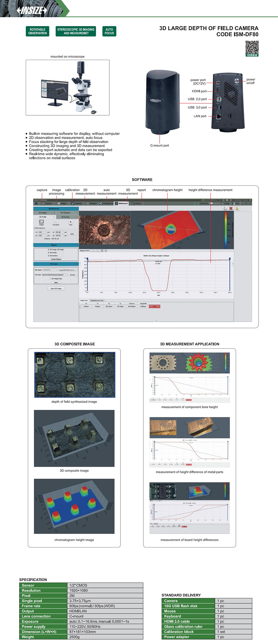The height and width of the screenshot is (644, 278).
Task: Open the yellow folder icon
Action: click(x=237, y=208)
